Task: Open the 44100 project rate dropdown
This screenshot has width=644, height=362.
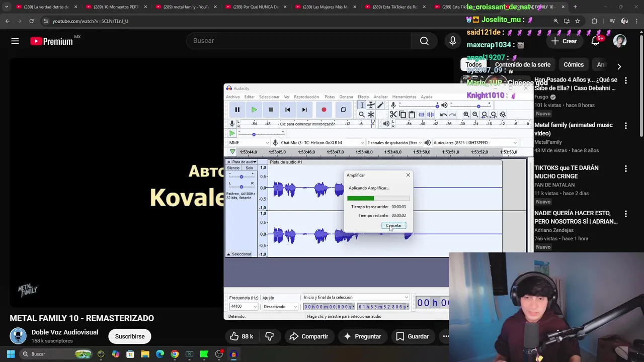Action: (x=244, y=307)
